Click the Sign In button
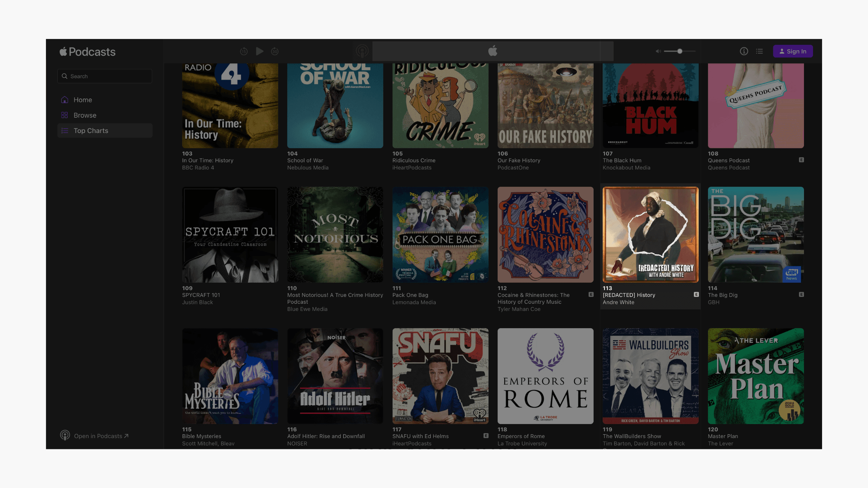The image size is (868, 488). [793, 51]
